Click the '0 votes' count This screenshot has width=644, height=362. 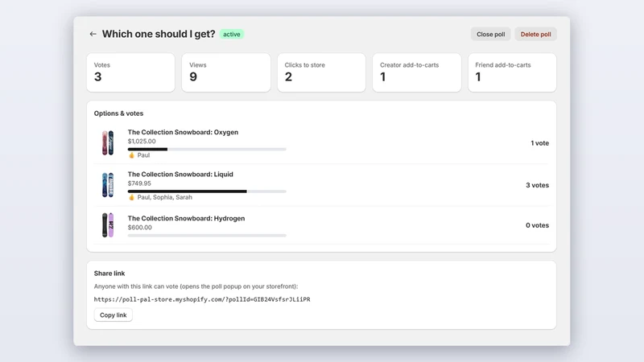[x=537, y=225]
